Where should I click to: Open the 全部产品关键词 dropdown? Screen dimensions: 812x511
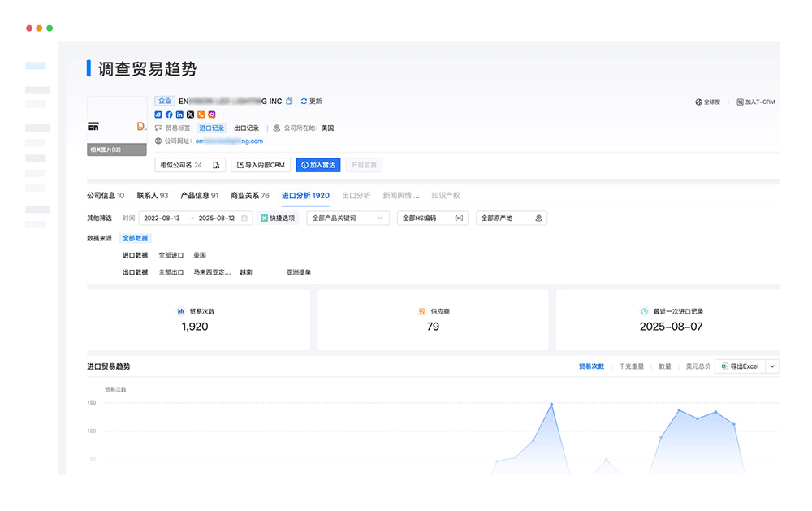pyautogui.click(x=348, y=218)
